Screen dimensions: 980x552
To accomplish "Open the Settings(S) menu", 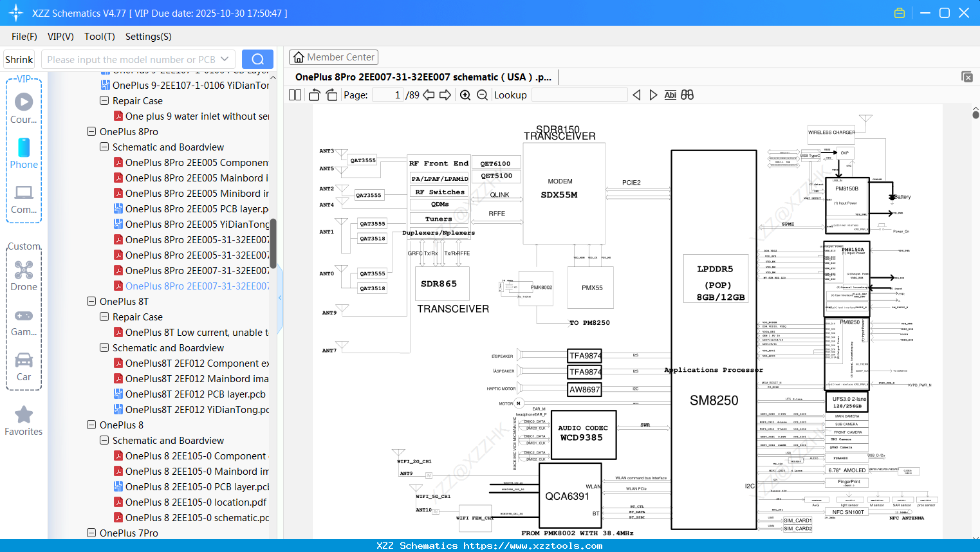I will [149, 37].
